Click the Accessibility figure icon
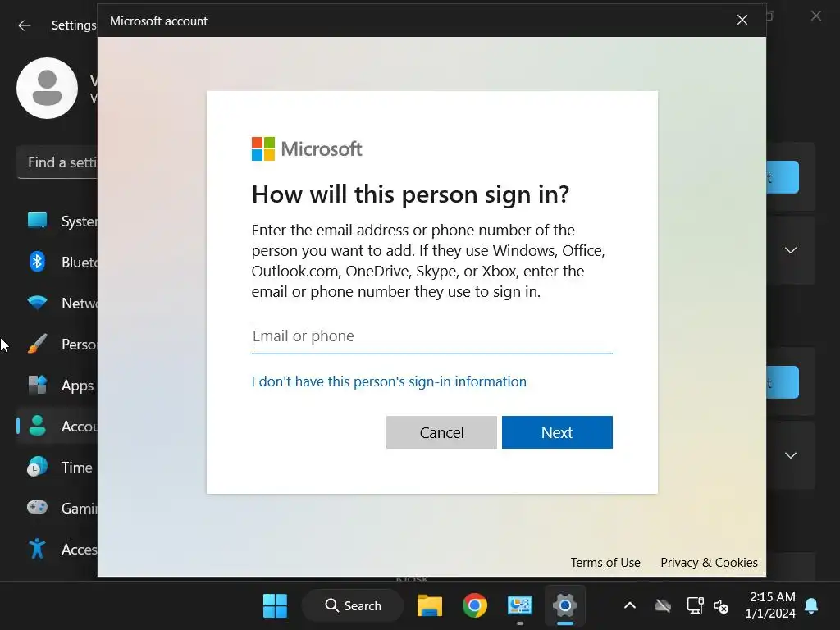This screenshot has width=840, height=630. click(38, 549)
